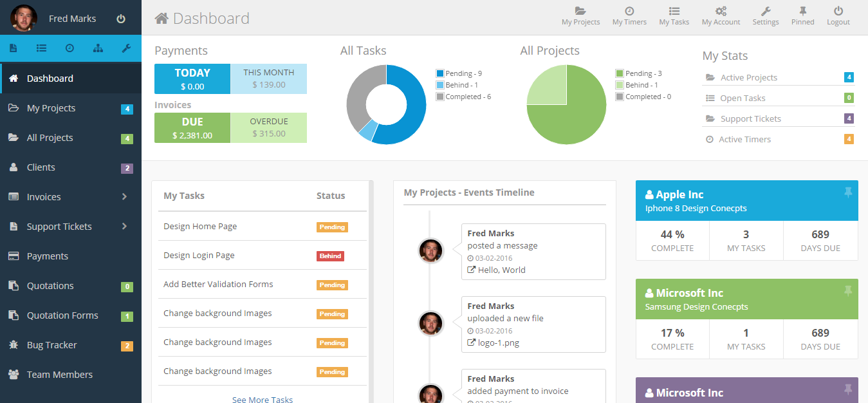The image size is (868, 403).
Task: Click the credit card icon next to Payments
Action: [x=14, y=256]
